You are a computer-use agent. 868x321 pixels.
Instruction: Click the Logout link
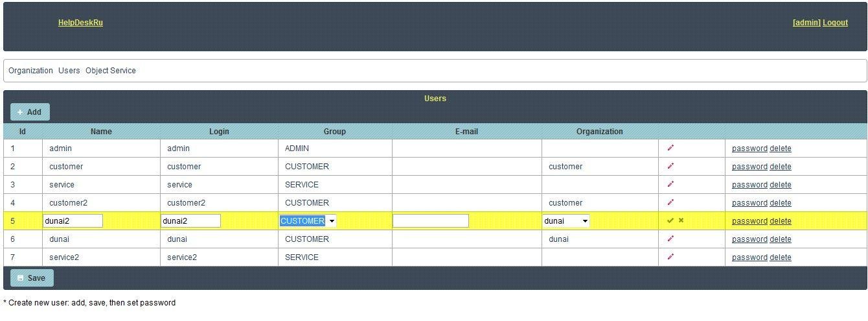click(835, 23)
